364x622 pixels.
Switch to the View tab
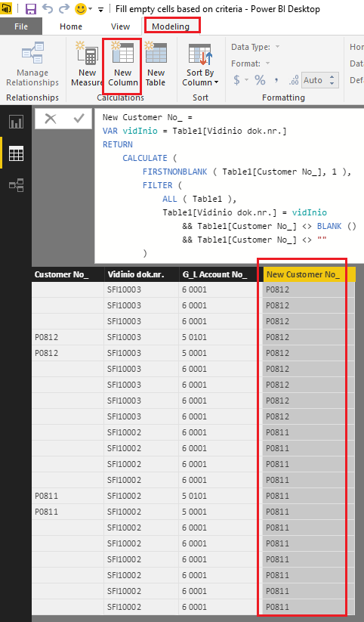[120, 26]
